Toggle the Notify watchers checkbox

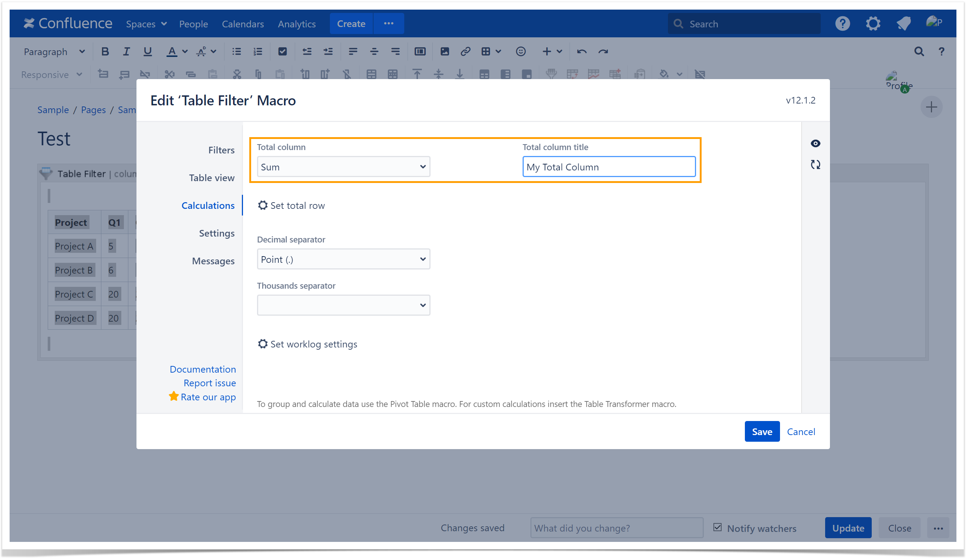point(717,527)
